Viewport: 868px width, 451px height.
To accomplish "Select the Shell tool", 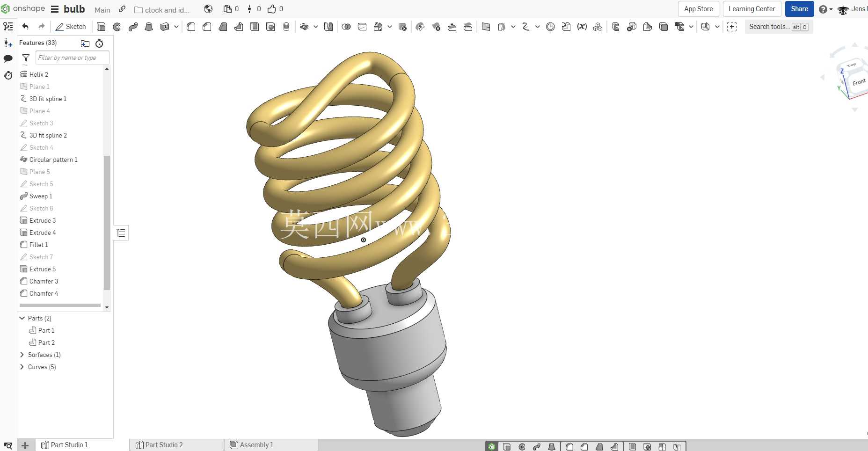I will (x=255, y=27).
